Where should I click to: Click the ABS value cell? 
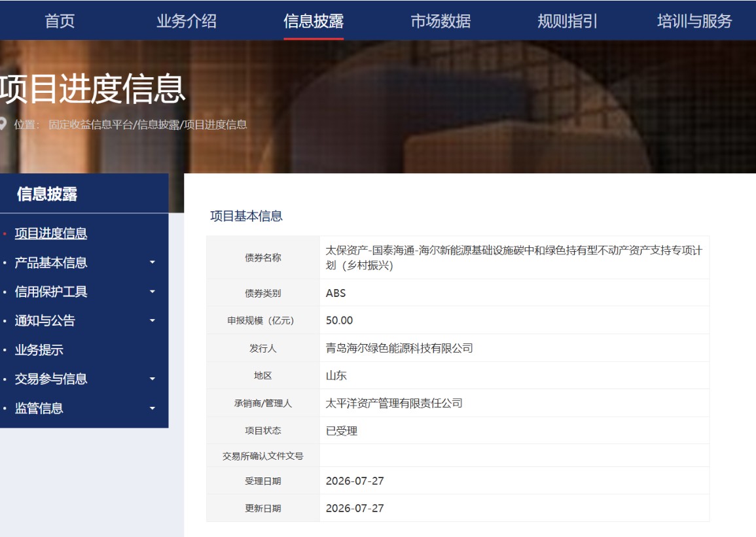coord(514,293)
